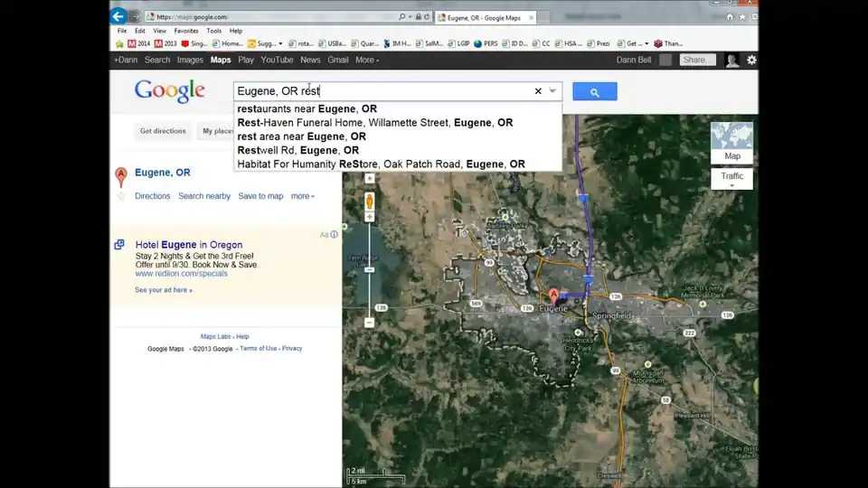Open the Help menu

click(x=236, y=31)
